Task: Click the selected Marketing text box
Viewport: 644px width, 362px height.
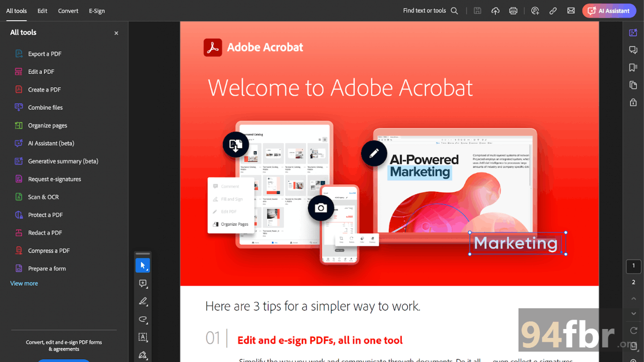Action: pos(518,243)
